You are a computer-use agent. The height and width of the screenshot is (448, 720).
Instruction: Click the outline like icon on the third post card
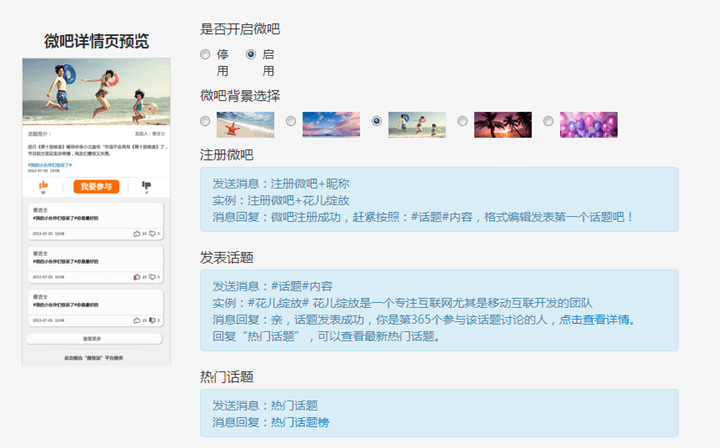click(x=137, y=320)
